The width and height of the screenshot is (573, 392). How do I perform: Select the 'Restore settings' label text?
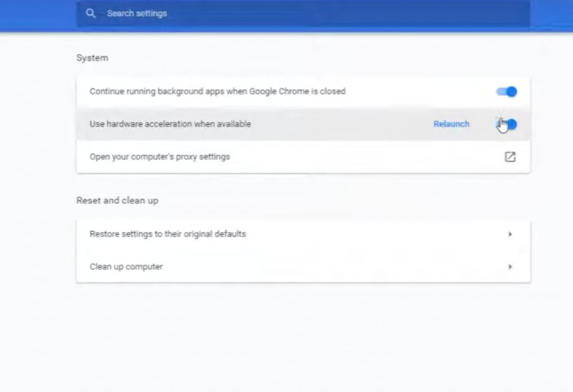coord(167,234)
